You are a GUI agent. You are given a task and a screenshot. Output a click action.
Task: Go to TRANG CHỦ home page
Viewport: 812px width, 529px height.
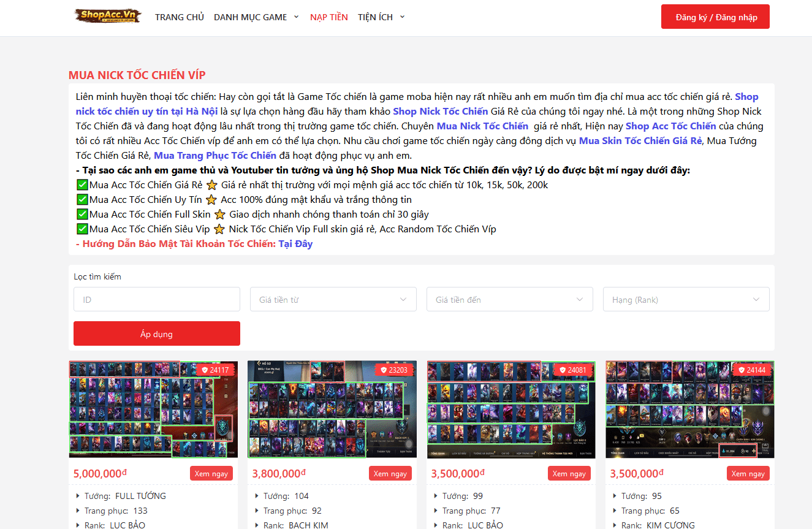(x=180, y=17)
